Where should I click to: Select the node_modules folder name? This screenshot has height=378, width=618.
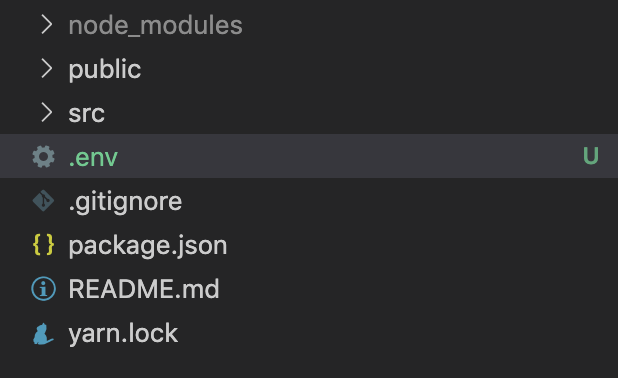(155, 26)
